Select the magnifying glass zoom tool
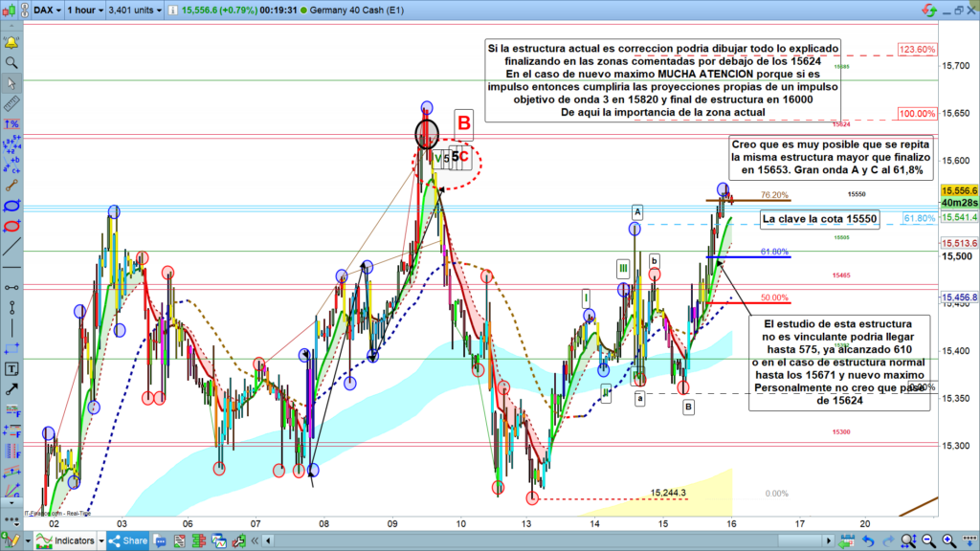 [x=11, y=63]
